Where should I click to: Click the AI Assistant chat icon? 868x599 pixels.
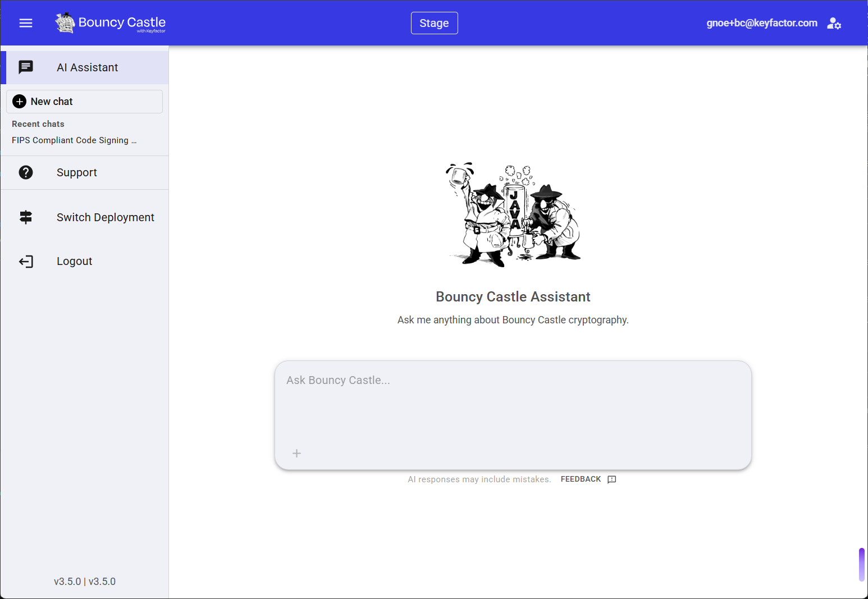pos(26,67)
